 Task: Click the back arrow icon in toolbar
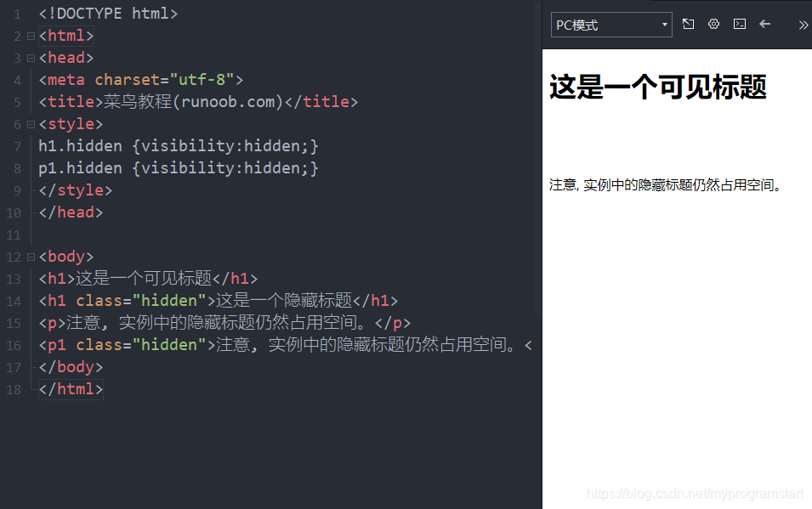click(x=764, y=24)
